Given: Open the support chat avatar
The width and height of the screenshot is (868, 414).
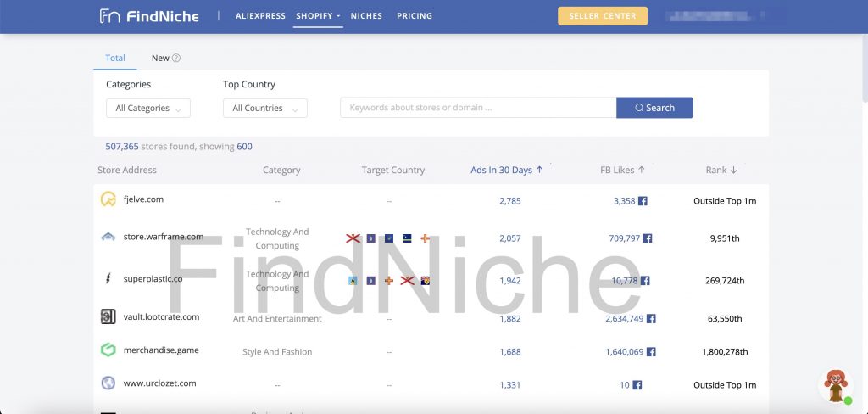Looking at the screenshot, I should [836, 386].
